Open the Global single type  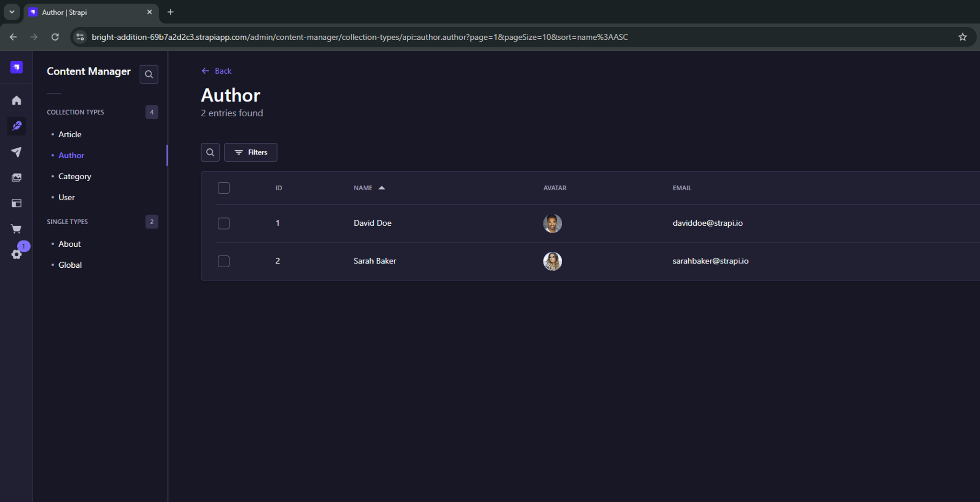(x=70, y=265)
